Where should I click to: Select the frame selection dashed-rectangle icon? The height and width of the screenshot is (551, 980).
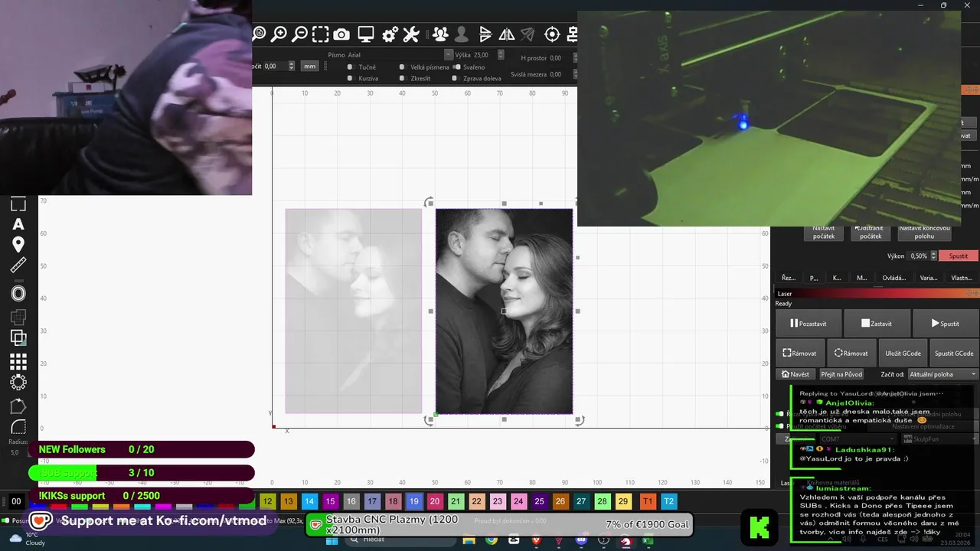(321, 34)
